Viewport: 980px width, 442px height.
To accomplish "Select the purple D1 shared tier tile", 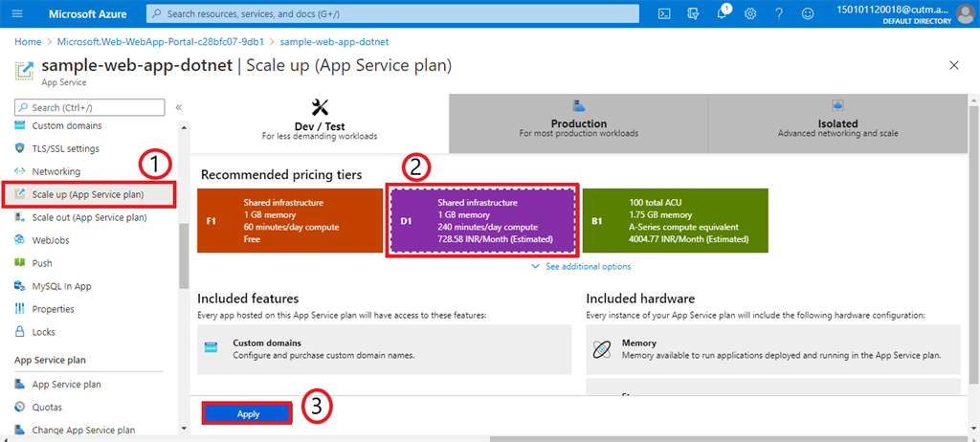I will coord(481,221).
